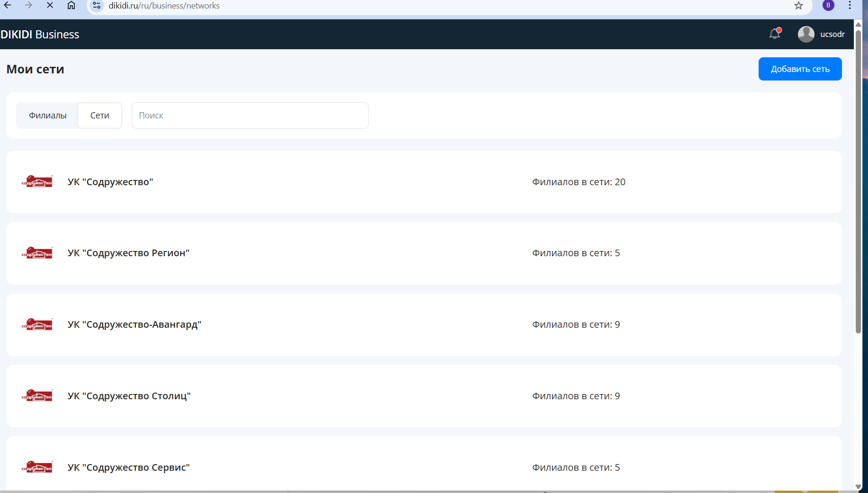Click the DIKIDI Business logo link
Image resolution: width=868 pixels, height=493 pixels.
pos(40,35)
